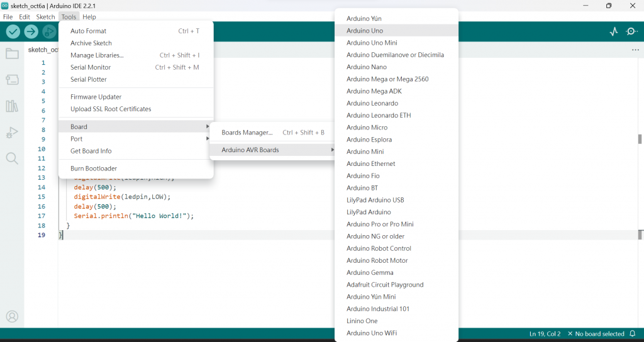Choose Burn Bootloader entry
Viewport: 644px width, 342px height.
(x=136, y=168)
